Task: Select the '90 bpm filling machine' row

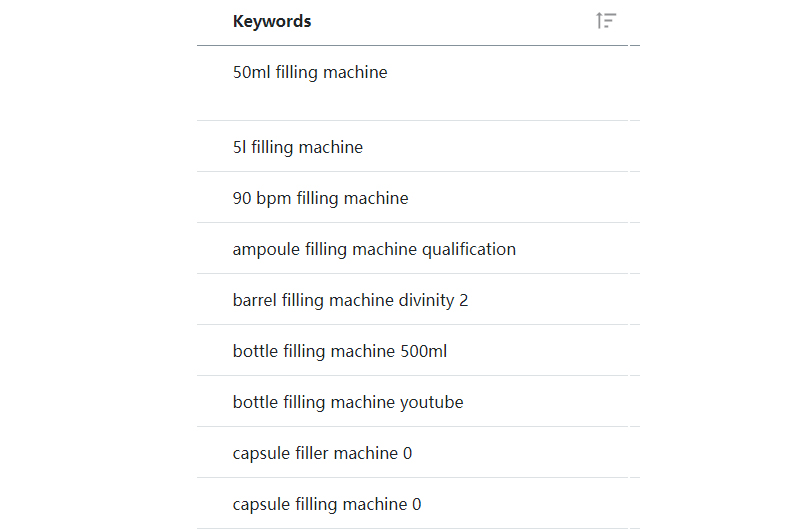Action: coord(320,198)
